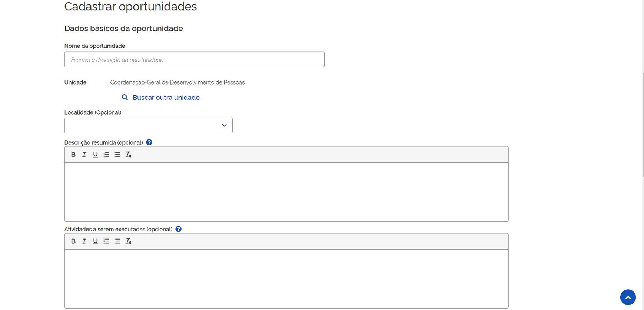Click inside Descrição resumida text area
The width and height of the screenshot is (644, 310).
coord(286,192)
